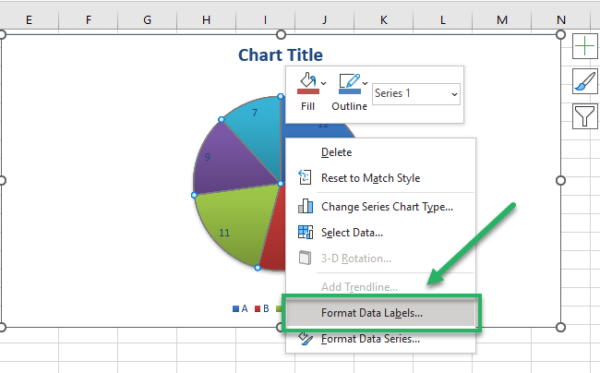This screenshot has height=373, width=600.
Task: Click the Reset to Match Style icon
Action: 305,178
